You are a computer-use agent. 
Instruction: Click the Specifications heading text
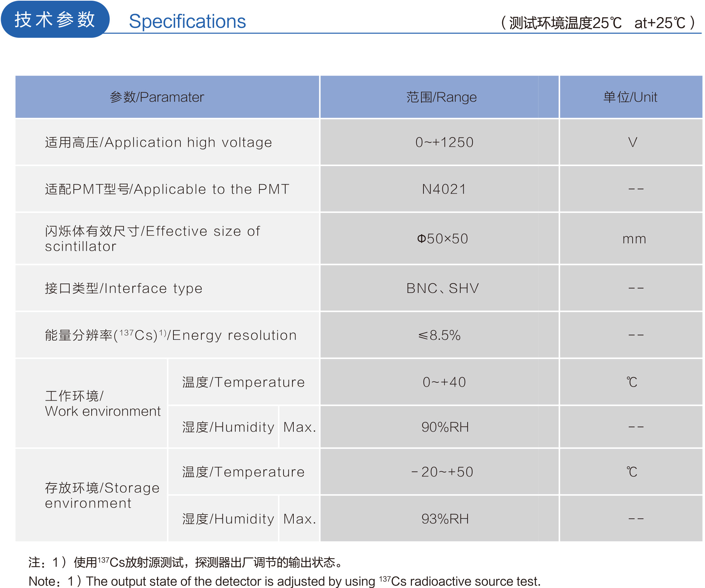[x=187, y=22]
